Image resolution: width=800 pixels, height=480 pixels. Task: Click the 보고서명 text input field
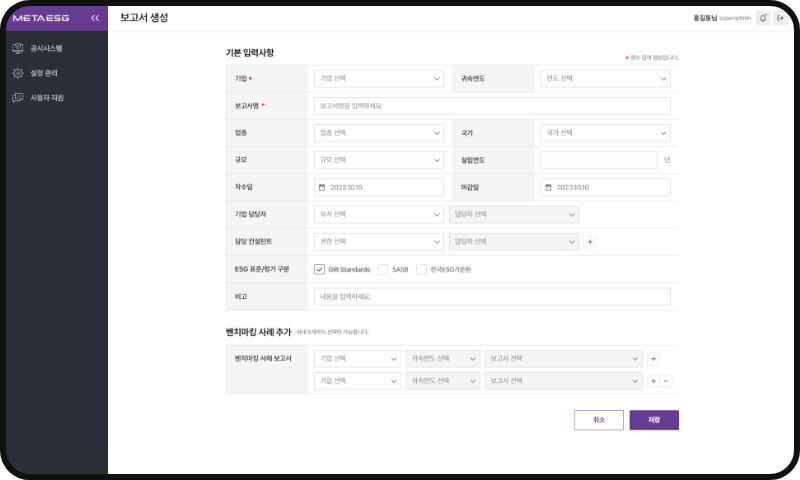492,105
